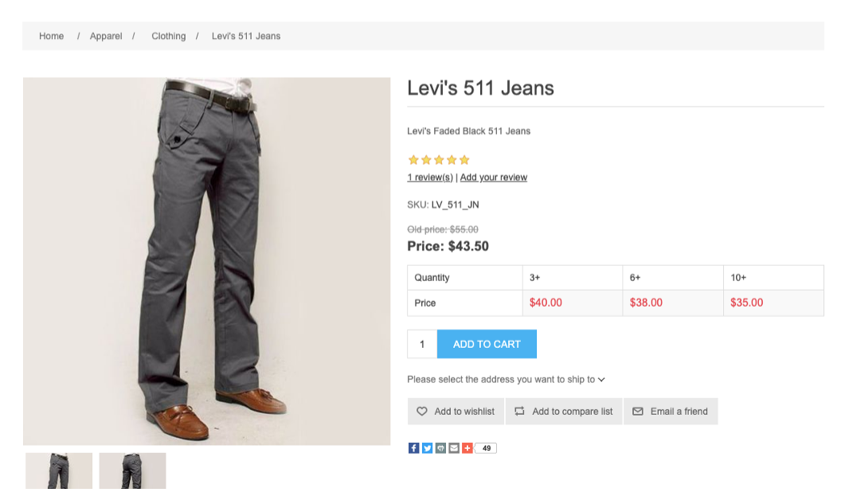Select the second jeans back-view thumbnail

(x=133, y=471)
